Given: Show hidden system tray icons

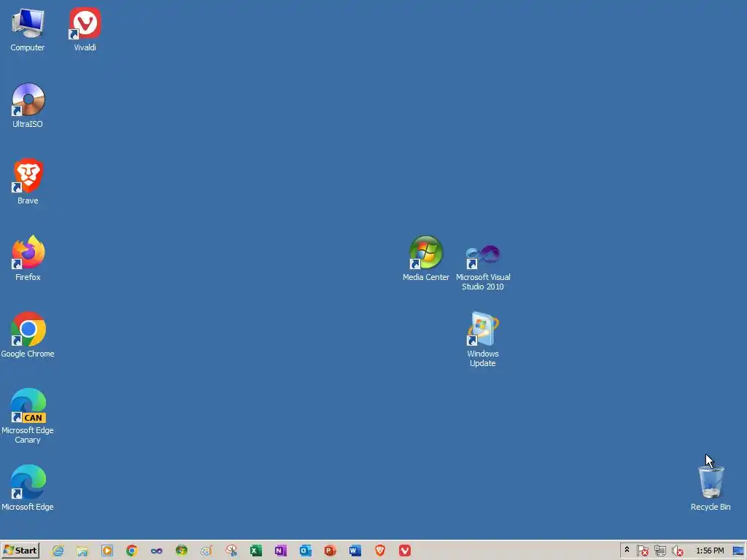Looking at the screenshot, I should [x=627, y=551].
